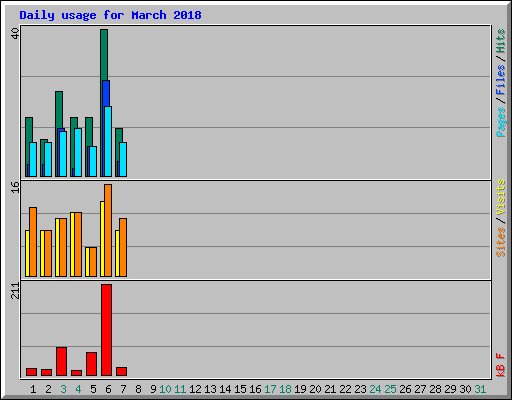The width and height of the screenshot is (512, 400).
Task: Click day label 6 on the x-axis
Action: click(108, 389)
